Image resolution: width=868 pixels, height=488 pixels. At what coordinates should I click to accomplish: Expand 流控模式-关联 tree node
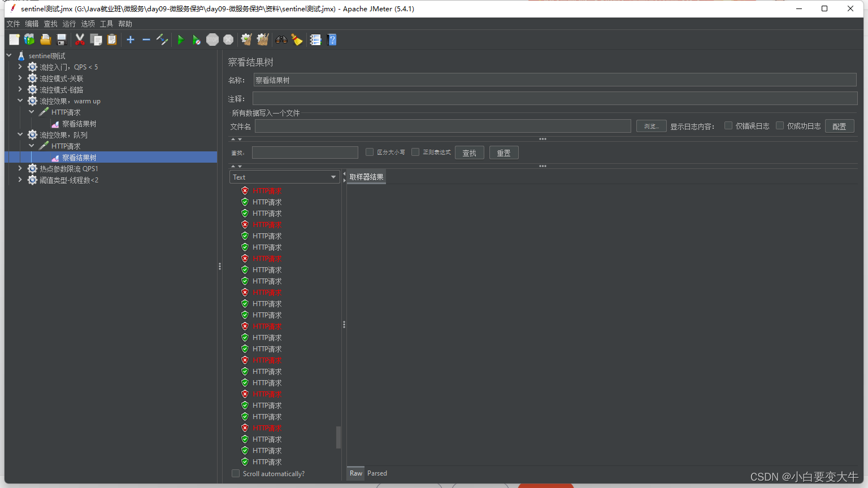pos(20,78)
